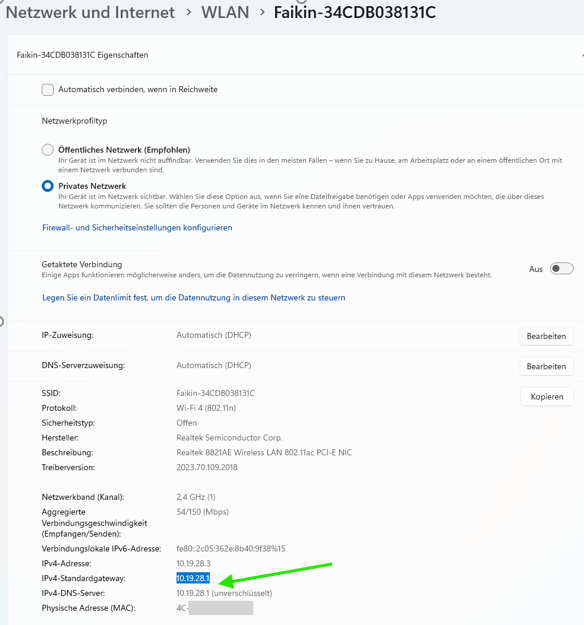Click breadcrumb chevron after 'WLAN'
Screen dimensions: 584x625
[x=262, y=12]
